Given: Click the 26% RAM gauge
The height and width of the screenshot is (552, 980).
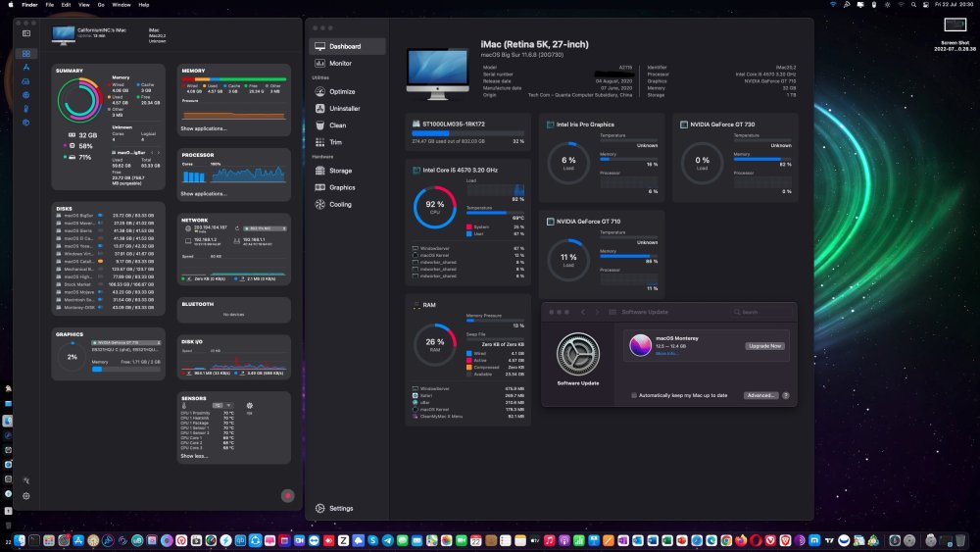Looking at the screenshot, I should [434, 344].
